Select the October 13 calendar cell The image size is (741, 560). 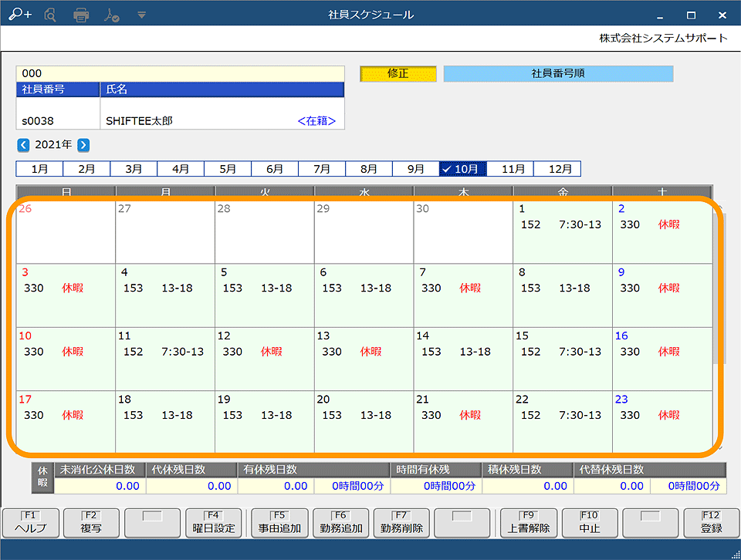(364, 358)
